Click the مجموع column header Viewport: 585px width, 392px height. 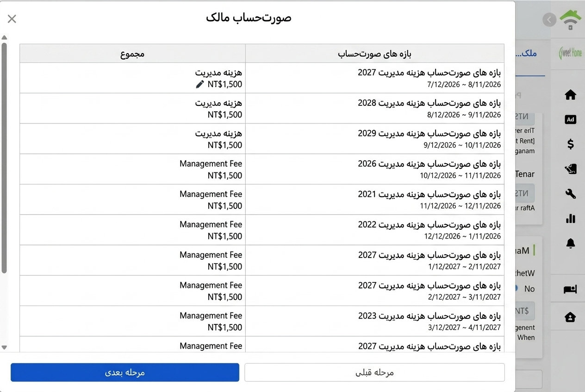(x=132, y=54)
